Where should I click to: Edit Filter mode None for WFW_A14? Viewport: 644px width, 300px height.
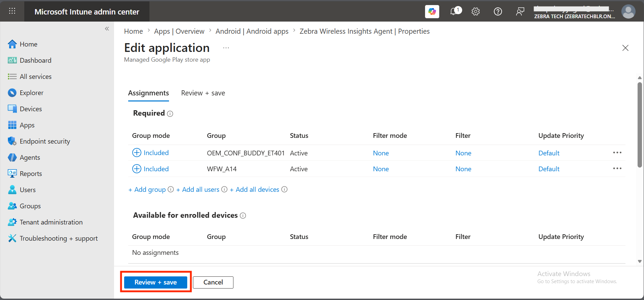(x=381, y=169)
